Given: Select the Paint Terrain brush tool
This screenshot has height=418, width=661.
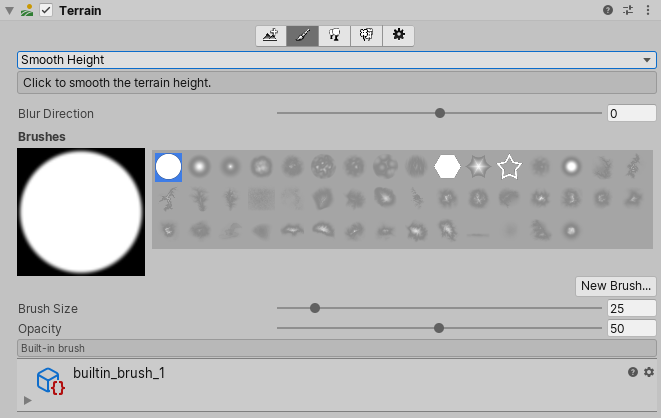Looking at the screenshot, I should (x=302, y=35).
